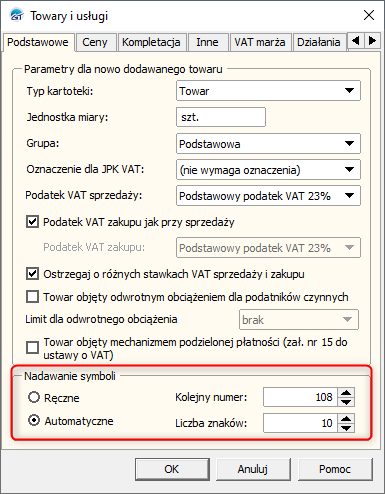Open the Typ kartoteki dropdown
Image resolution: width=385 pixels, height=494 pixels.
tap(268, 90)
